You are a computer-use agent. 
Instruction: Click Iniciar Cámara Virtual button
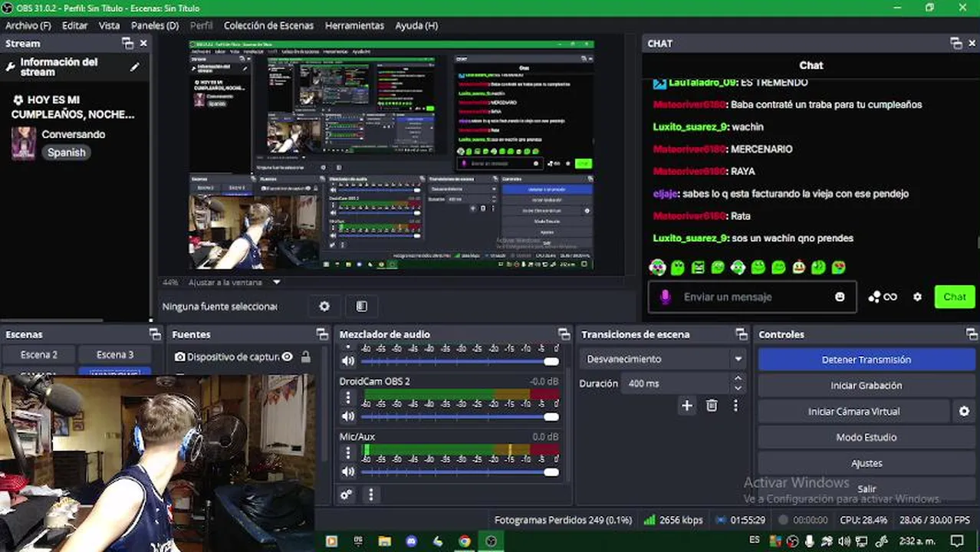click(x=853, y=412)
